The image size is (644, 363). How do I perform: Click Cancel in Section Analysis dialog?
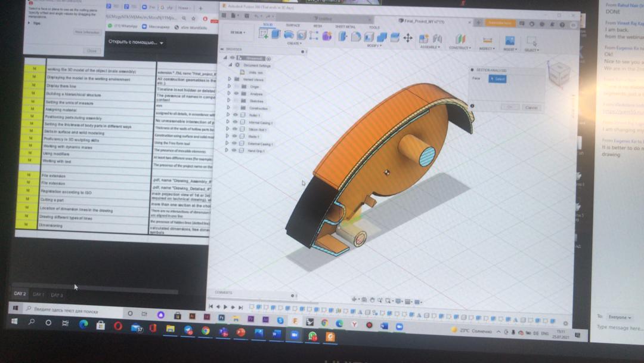531,107
